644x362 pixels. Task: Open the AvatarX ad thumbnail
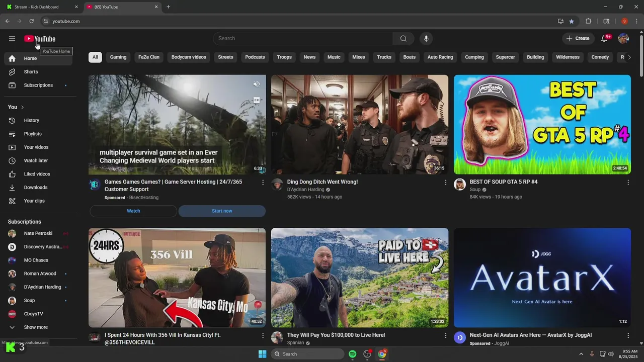542,278
